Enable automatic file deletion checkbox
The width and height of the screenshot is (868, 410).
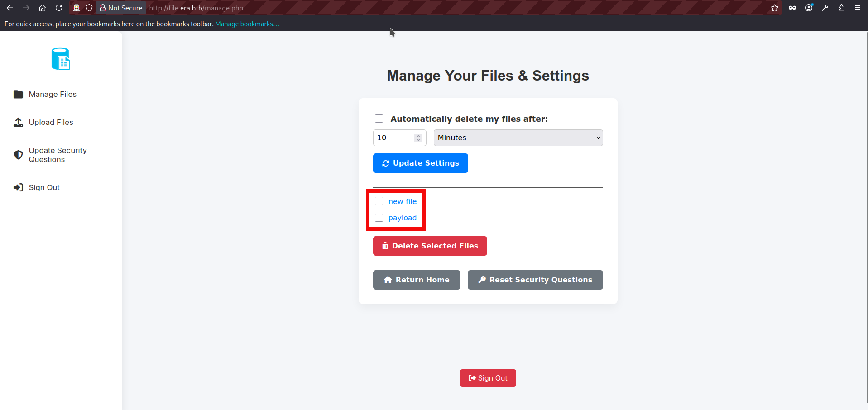click(x=379, y=118)
